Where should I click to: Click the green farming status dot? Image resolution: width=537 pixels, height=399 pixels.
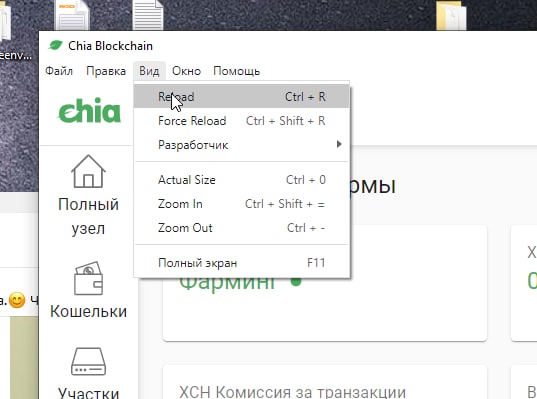[x=296, y=282]
